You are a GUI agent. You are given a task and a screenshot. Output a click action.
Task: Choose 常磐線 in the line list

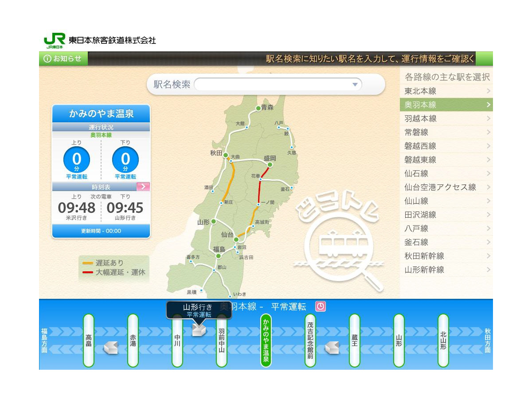[446, 132]
